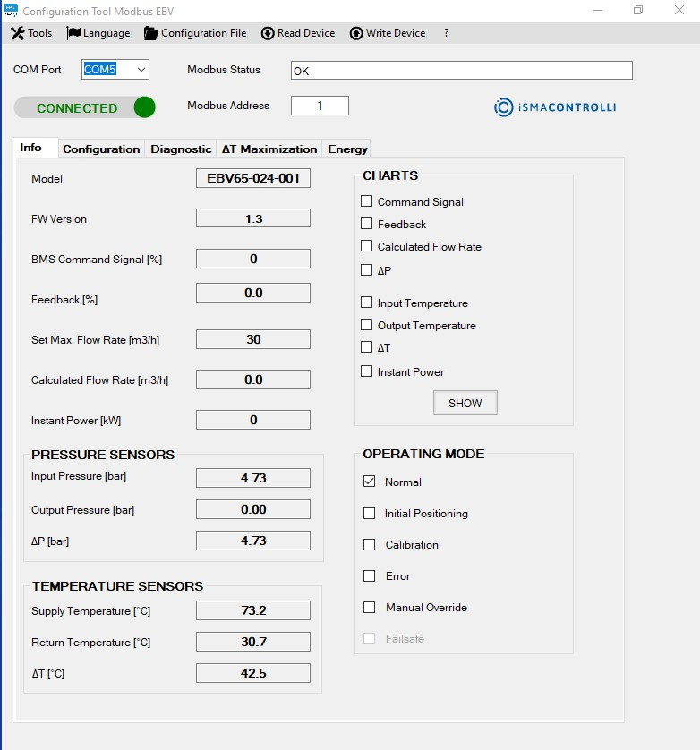
Task: Click the app icon in title bar
Action: [x=11, y=11]
